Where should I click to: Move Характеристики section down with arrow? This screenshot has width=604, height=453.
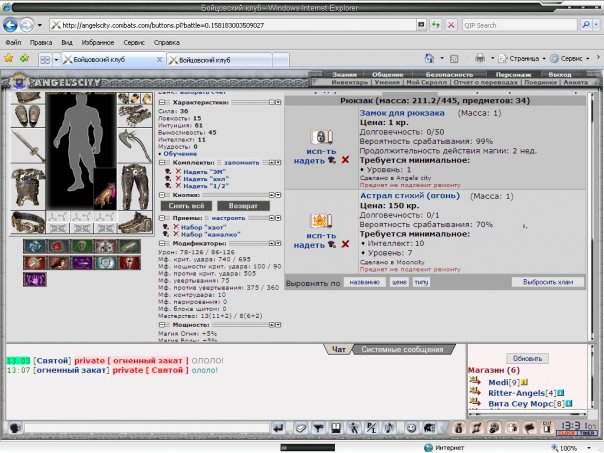pyautogui.click(x=278, y=102)
